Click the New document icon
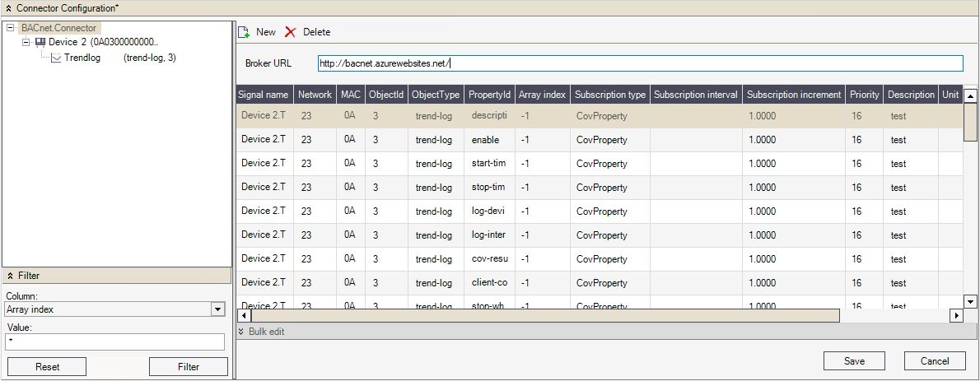The image size is (980, 381). 244,32
